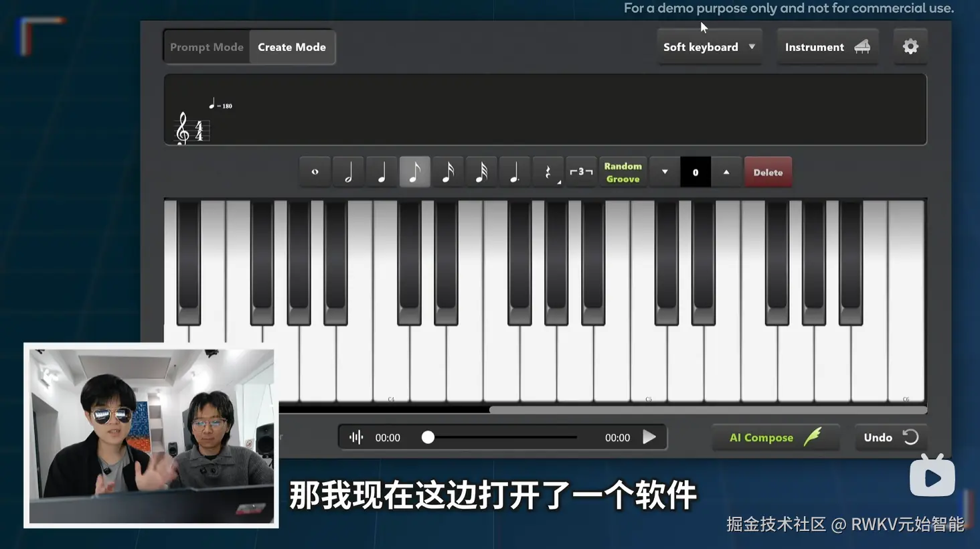Toggle the eighth note selection
This screenshot has width=980, height=549.
[414, 171]
